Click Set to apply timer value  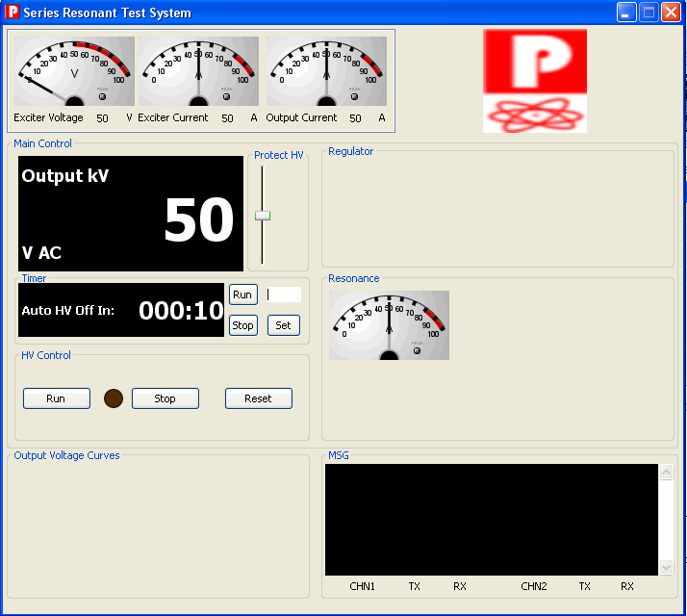(x=283, y=325)
